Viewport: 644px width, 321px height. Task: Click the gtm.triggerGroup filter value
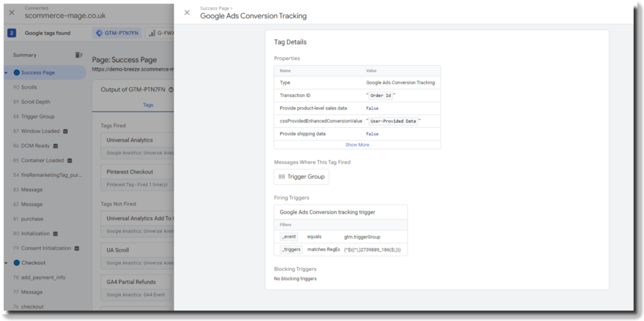362,237
